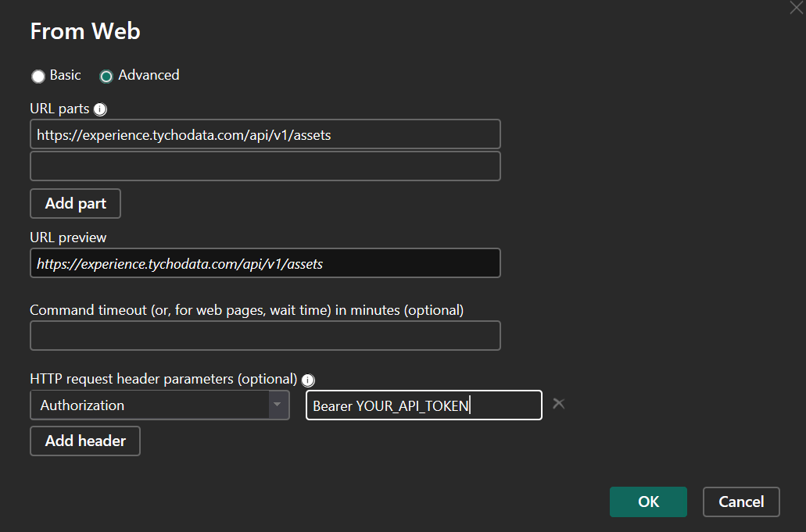Image resolution: width=806 pixels, height=532 pixels.
Task: Select the URL containing experience.tychodata.com
Action: (265, 134)
